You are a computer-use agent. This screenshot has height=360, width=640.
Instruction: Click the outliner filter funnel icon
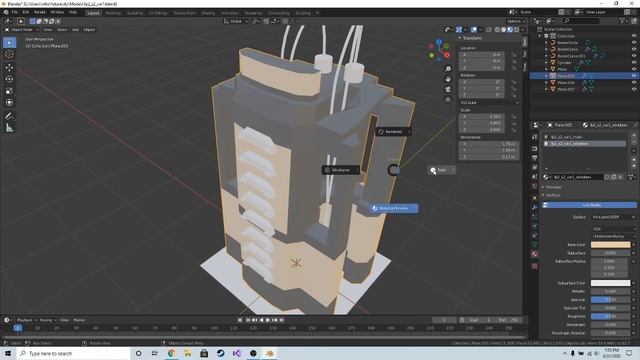coord(622,20)
